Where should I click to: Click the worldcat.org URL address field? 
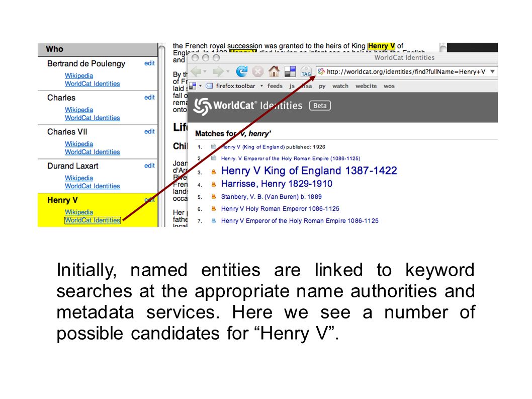click(x=406, y=71)
